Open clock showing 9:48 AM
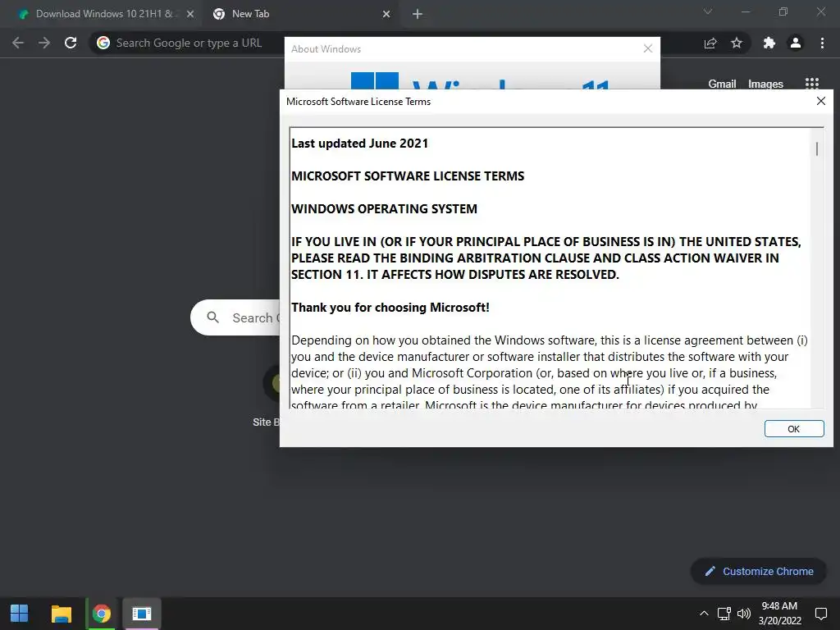Screen dimensions: 840x630 (779, 614)
